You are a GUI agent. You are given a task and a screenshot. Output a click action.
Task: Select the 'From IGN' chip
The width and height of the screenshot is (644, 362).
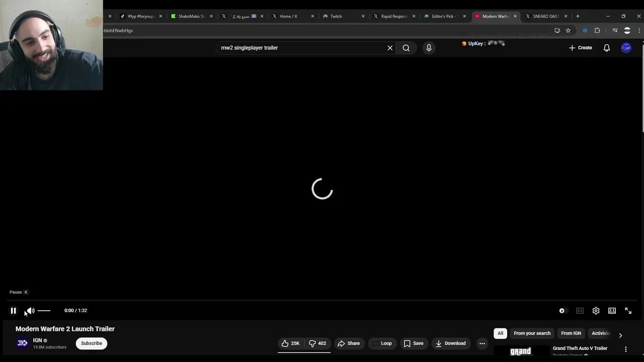[x=571, y=333]
